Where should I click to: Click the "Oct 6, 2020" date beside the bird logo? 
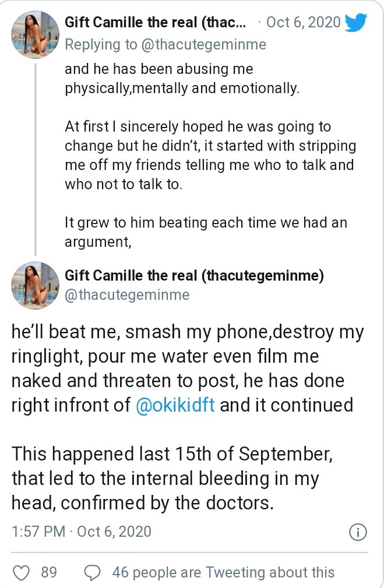[303, 23]
